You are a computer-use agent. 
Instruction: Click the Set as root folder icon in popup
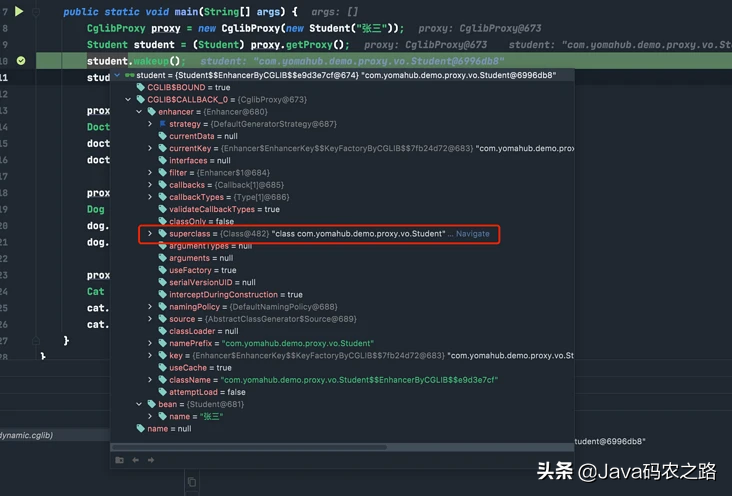(120, 460)
